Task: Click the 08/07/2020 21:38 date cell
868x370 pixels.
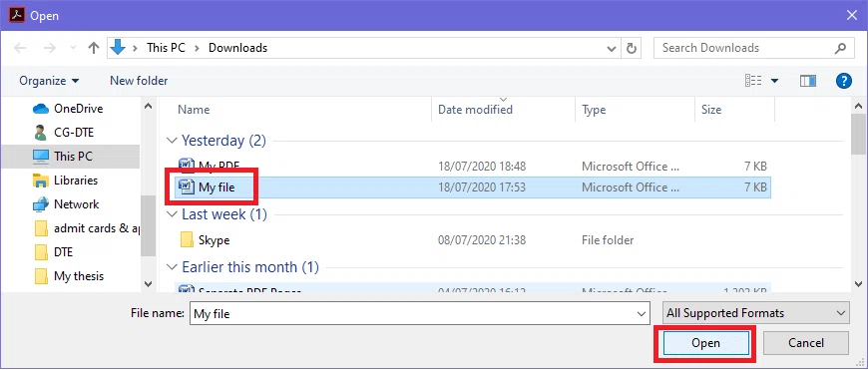Action: click(482, 240)
